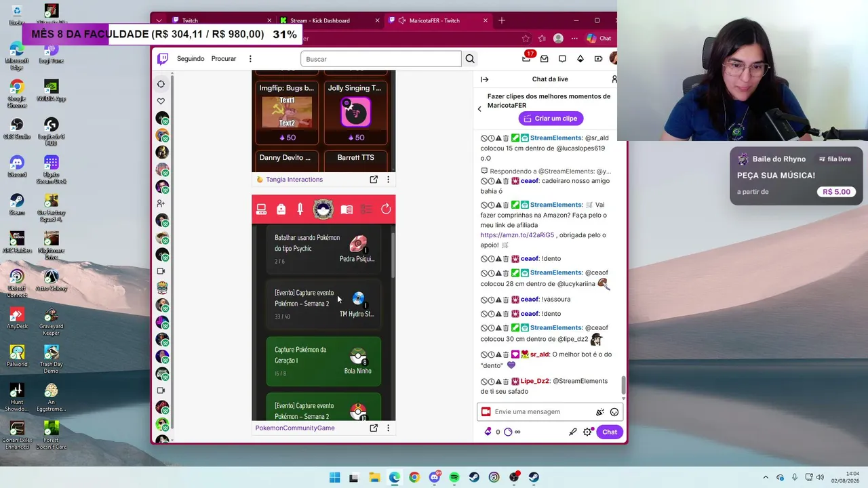The height and width of the screenshot is (488, 868).
Task: Select the Capture Pokémon da Geração I mission
Action: [323, 361]
